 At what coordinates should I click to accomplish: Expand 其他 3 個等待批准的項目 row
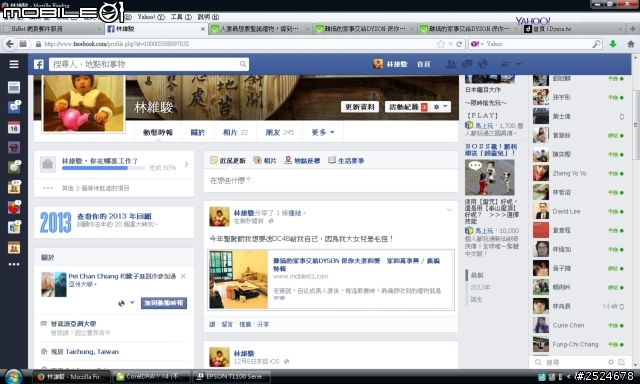click(114, 188)
